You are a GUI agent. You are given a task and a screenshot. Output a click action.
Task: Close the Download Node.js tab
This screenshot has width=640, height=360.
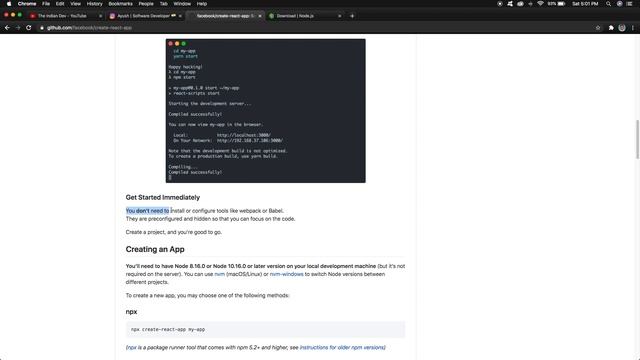(x=340, y=16)
